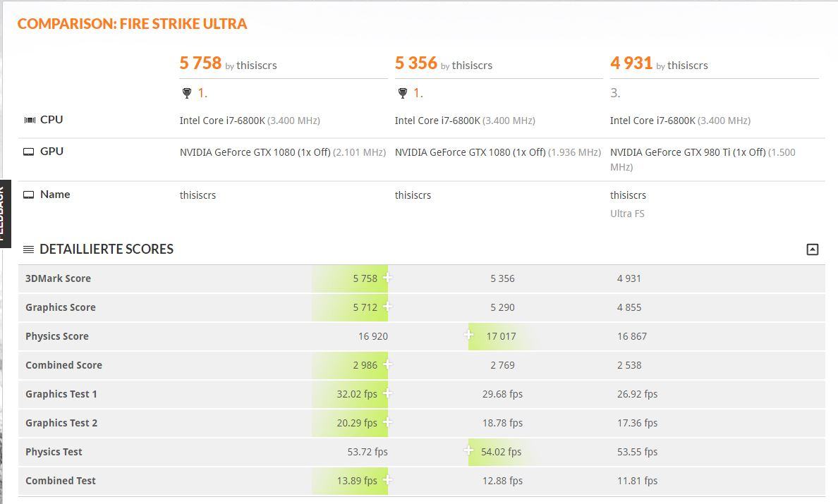Viewport: 838px width, 504px height.
Task: Open the 5 356 score result
Action: click(416, 63)
